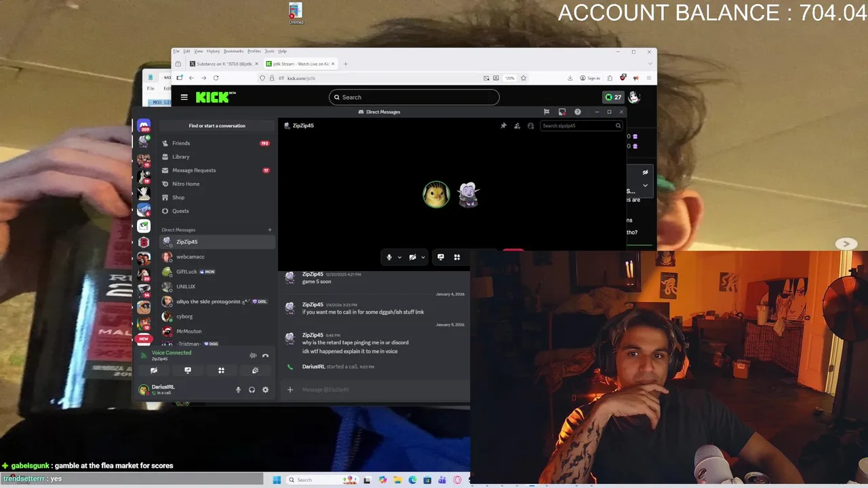Expand camera options arrow in call bar
This screenshot has height=488, width=868.
point(422,257)
